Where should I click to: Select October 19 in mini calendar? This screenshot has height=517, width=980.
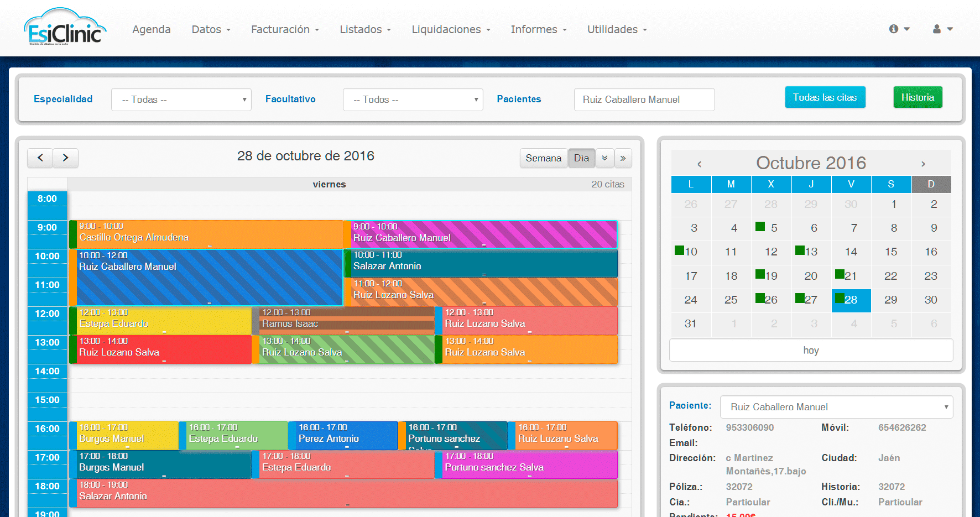click(771, 276)
